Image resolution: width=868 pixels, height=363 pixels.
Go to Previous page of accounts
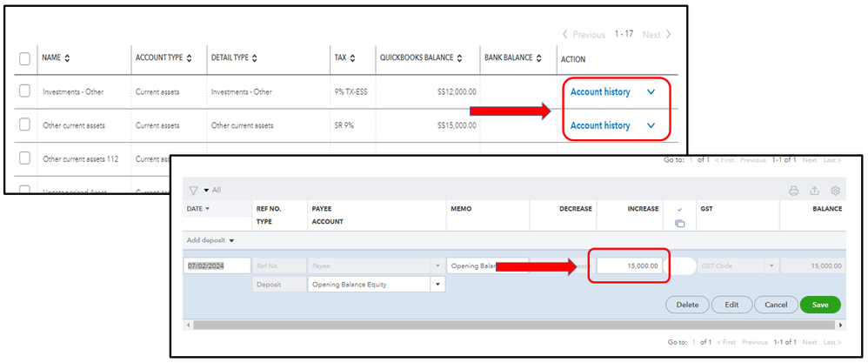click(584, 34)
